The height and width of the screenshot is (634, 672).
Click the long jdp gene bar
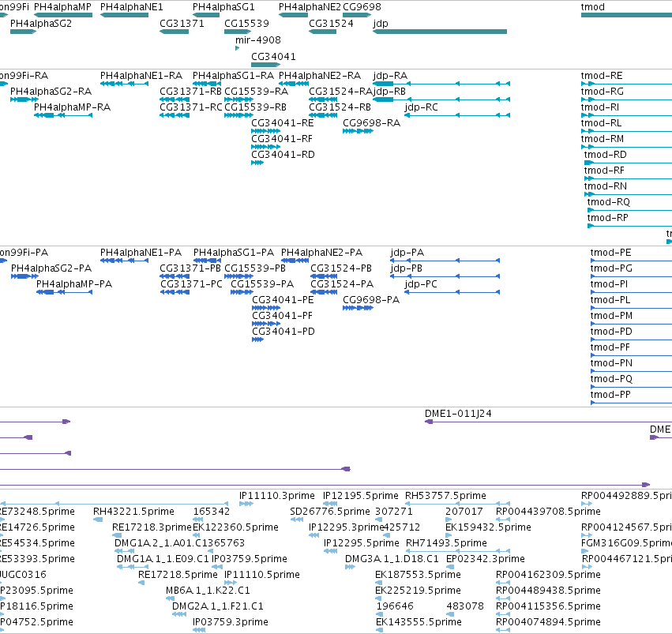click(440, 32)
